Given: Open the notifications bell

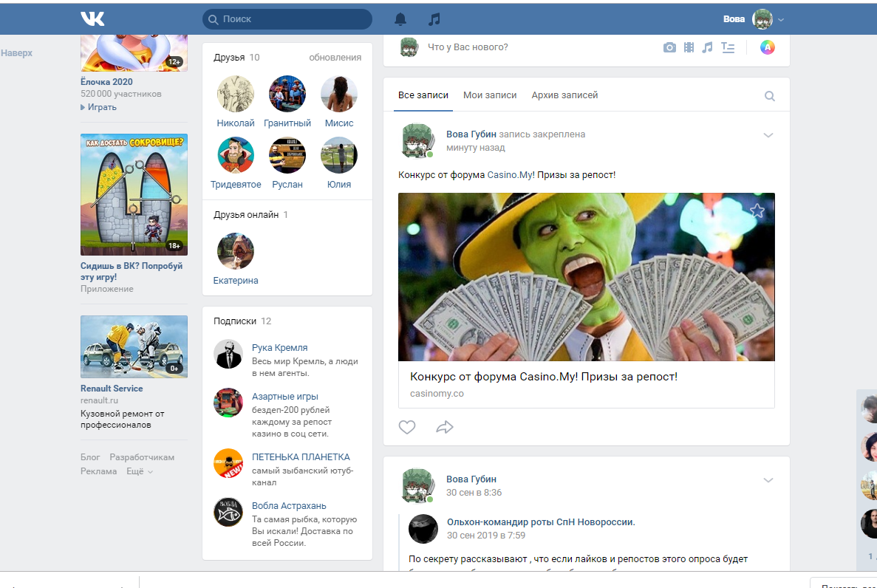Looking at the screenshot, I should [x=400, y=19].
